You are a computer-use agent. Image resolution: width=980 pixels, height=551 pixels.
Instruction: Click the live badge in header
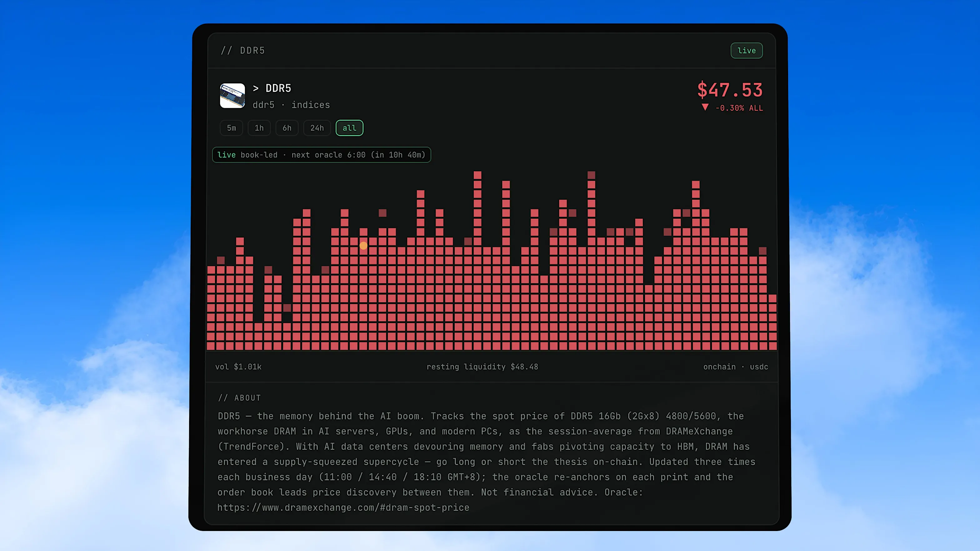pos(747,51)
